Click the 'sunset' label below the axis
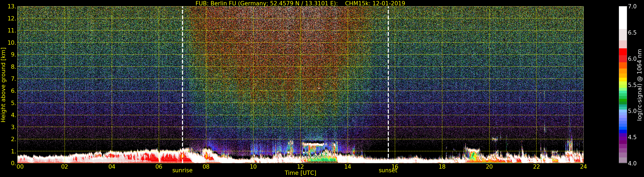644x177 pixels. click(x=388, y=171)
